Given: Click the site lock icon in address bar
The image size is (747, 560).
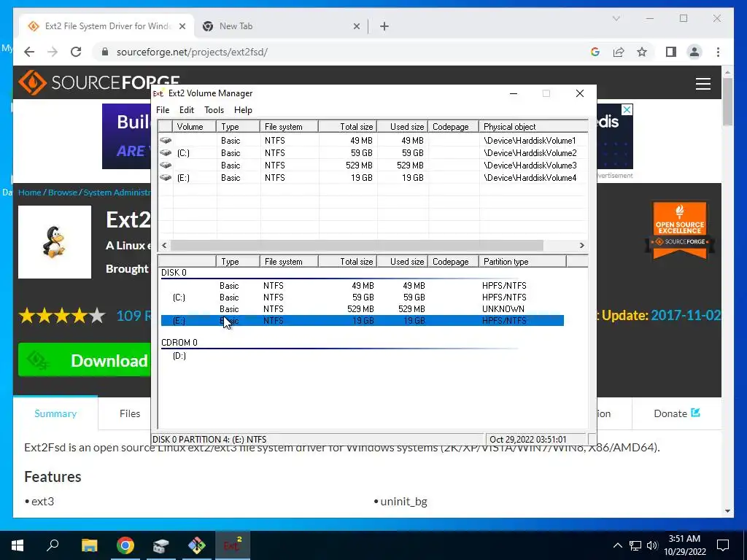Looking at the screenshot, I should pos(105,52).
